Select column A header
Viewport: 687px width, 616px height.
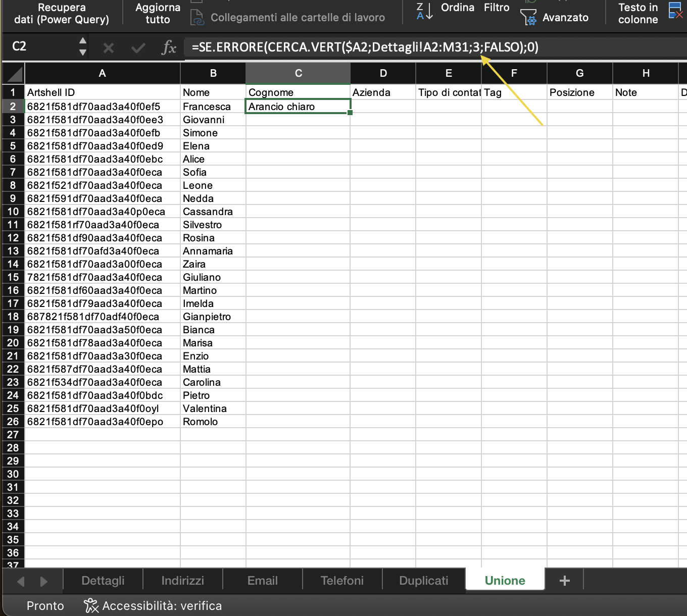click(x=103, y=74)
